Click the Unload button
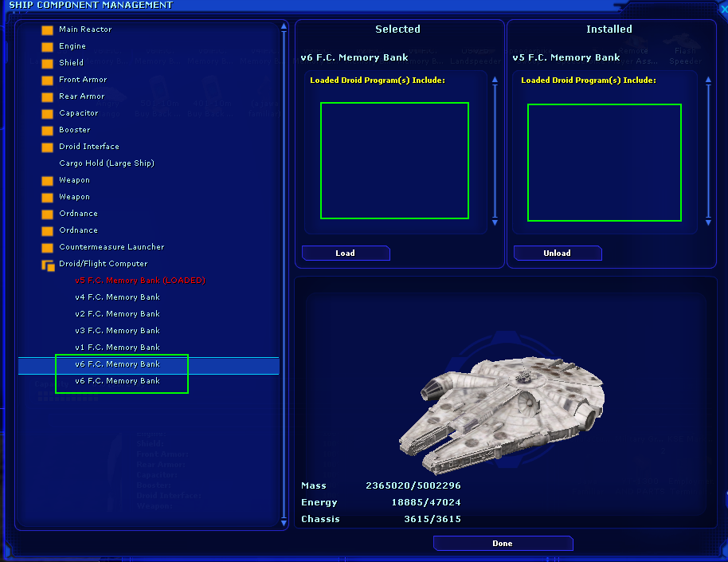The image size is (728, 562). (x=557, y=253)
